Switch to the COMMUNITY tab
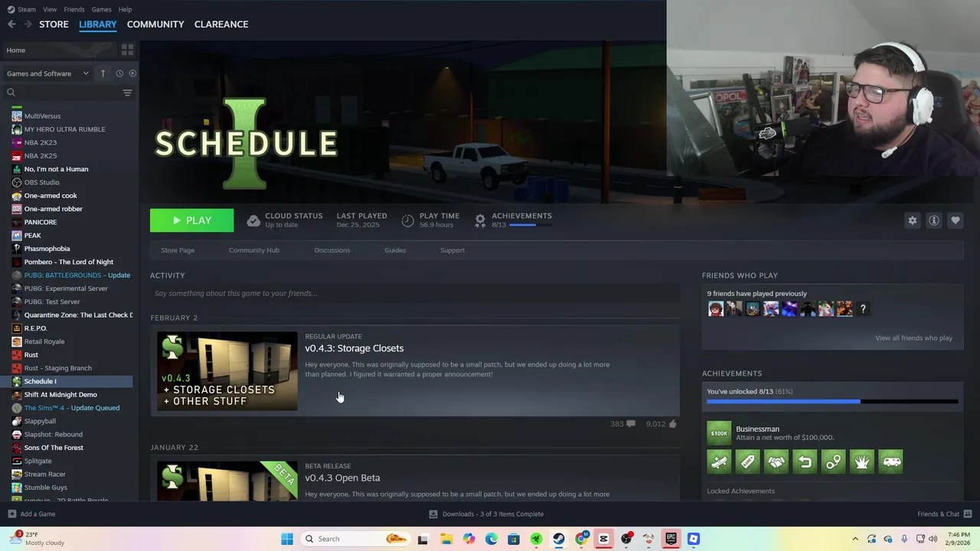980x551 pixels. pyautogui.click(x=155, y=24)
